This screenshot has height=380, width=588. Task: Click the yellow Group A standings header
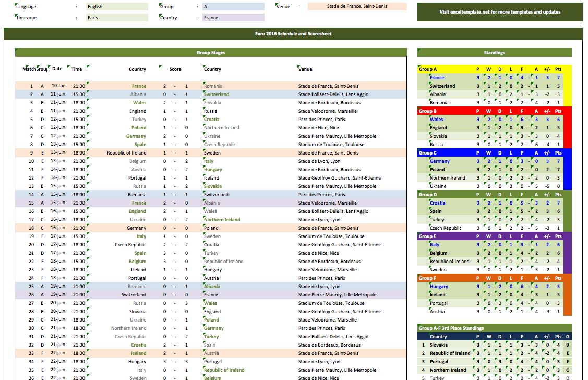point(494,69)
